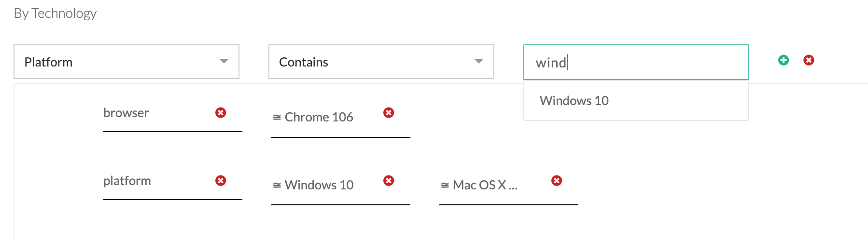
Task: Click the approx-equals symbol before Chrome 106
Action: [277, 117]
